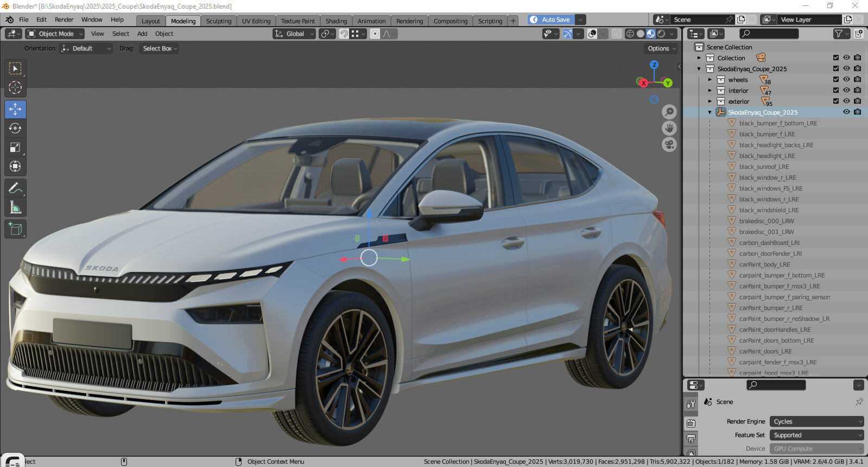Expand the exterior collection
Screen dimensions: 868x467
[710, 102]
